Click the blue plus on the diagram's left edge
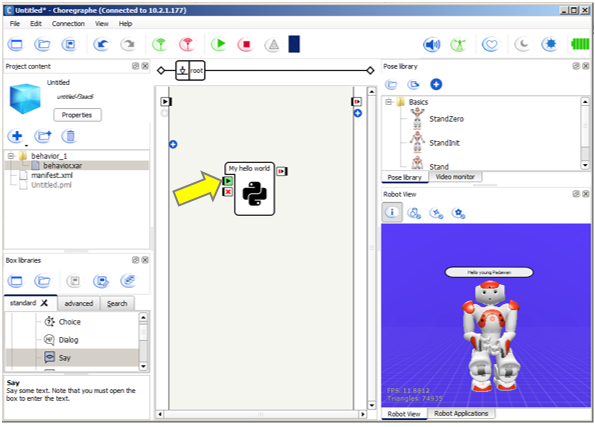 point(173,144)
